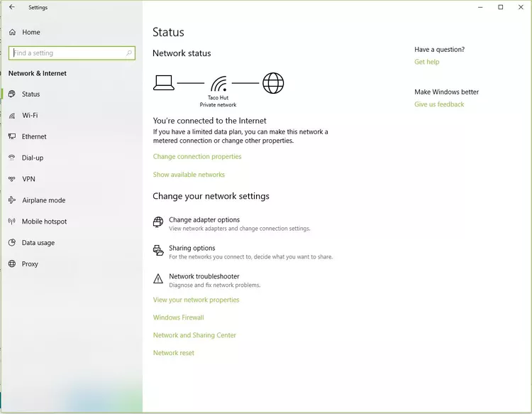532x414 pixels.
Task: Open Show available networks link
Action: click(189, 175)
